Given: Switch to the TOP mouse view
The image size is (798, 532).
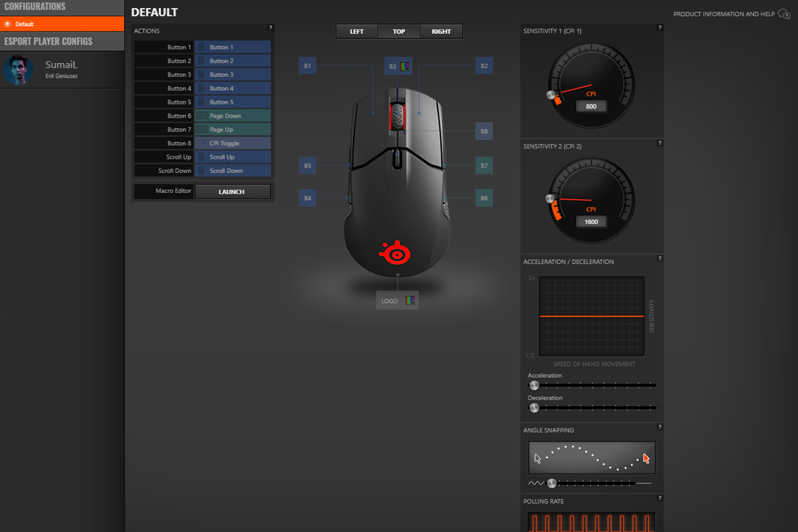Looking at the screenshot, I should tap(399, 31).
